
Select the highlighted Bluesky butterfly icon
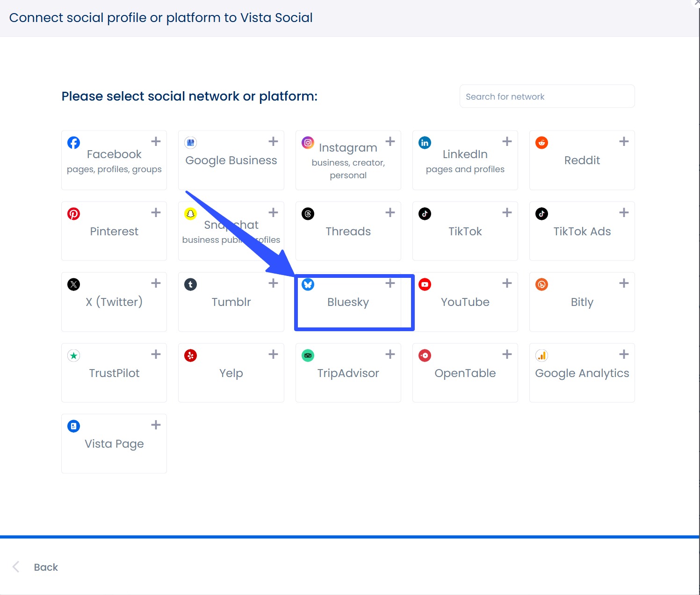pos(308,284)
